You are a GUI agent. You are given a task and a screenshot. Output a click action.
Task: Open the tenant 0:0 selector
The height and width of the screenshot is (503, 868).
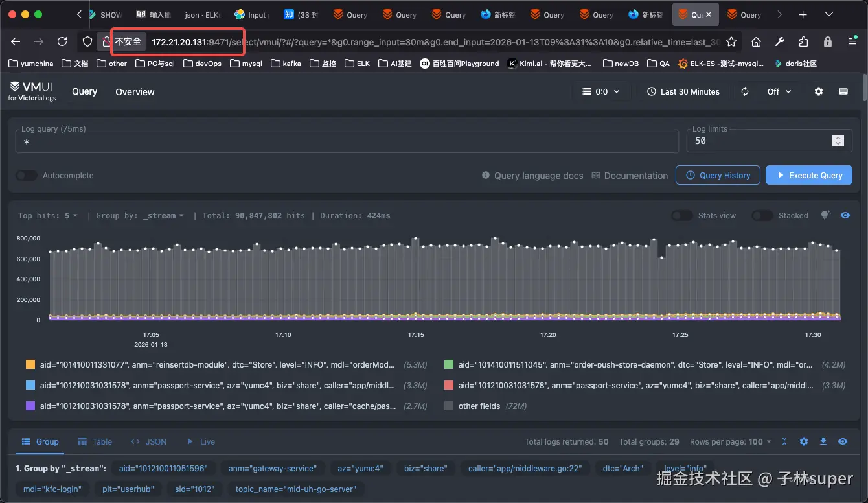click(601, 91)
